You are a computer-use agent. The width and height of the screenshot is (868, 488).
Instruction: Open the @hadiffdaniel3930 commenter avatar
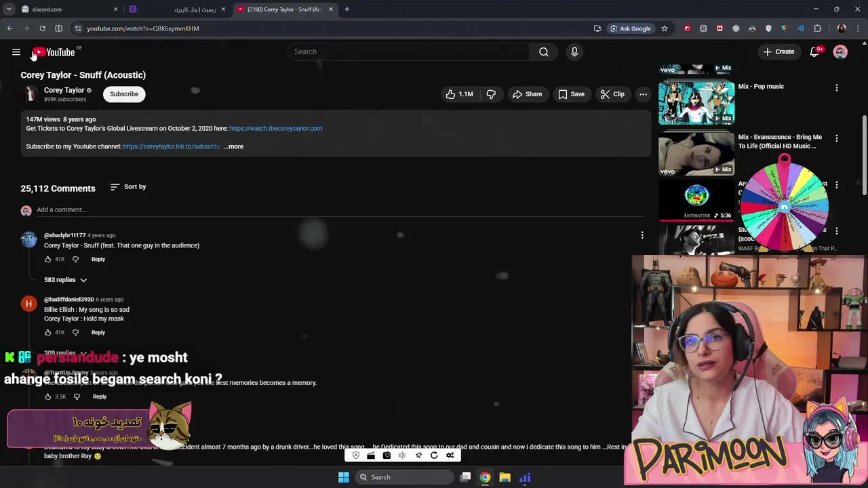28,304
